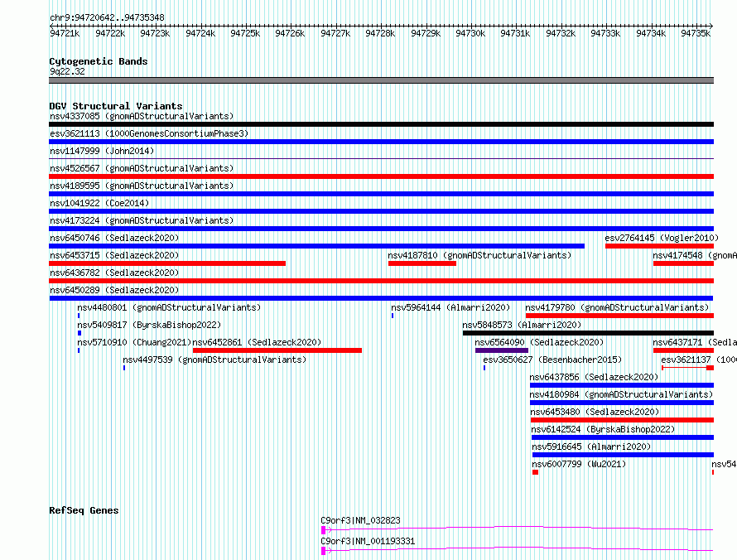The height and width of the screenshot is (560, 737).
Task: Click the magenta exon block of NM_001193331
Action: point(324,551)
